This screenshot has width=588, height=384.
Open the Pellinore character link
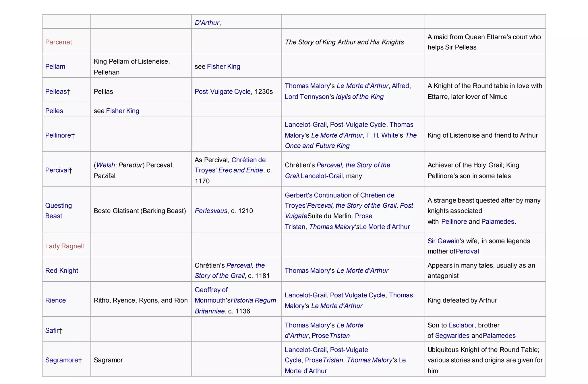tap(58, 135)
